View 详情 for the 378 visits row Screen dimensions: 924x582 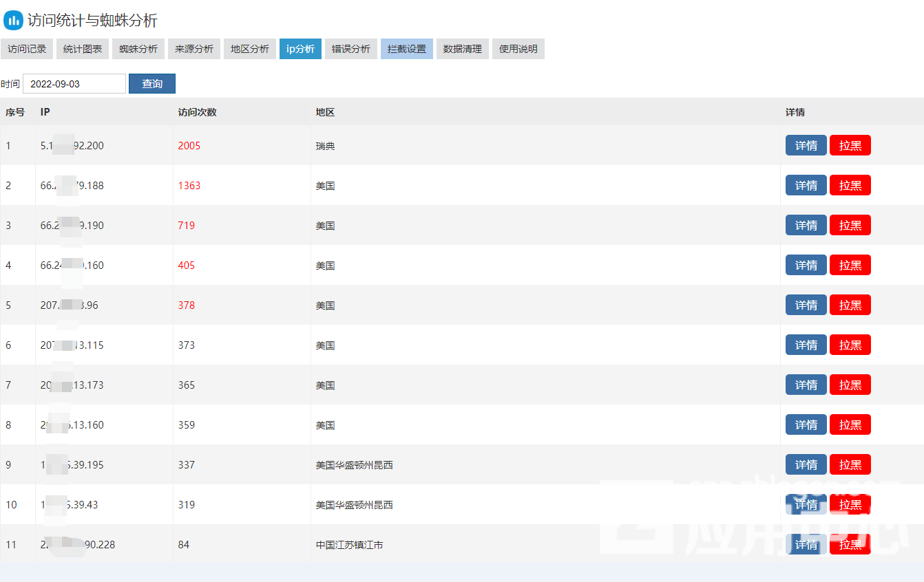[x=806, y=305]
